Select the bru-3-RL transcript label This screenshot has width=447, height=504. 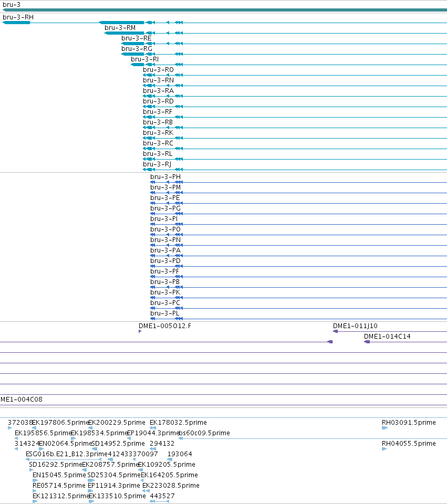(x=158, y=154)
